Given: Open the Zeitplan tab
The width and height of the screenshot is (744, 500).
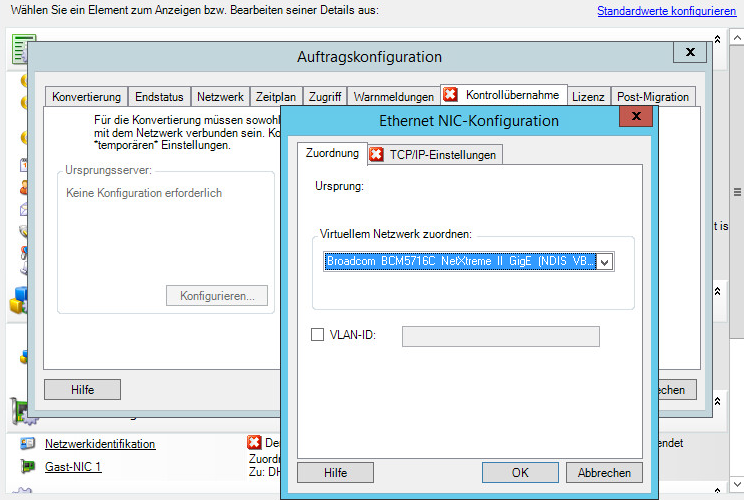Looking at the screenshot, I should point(276,97).
